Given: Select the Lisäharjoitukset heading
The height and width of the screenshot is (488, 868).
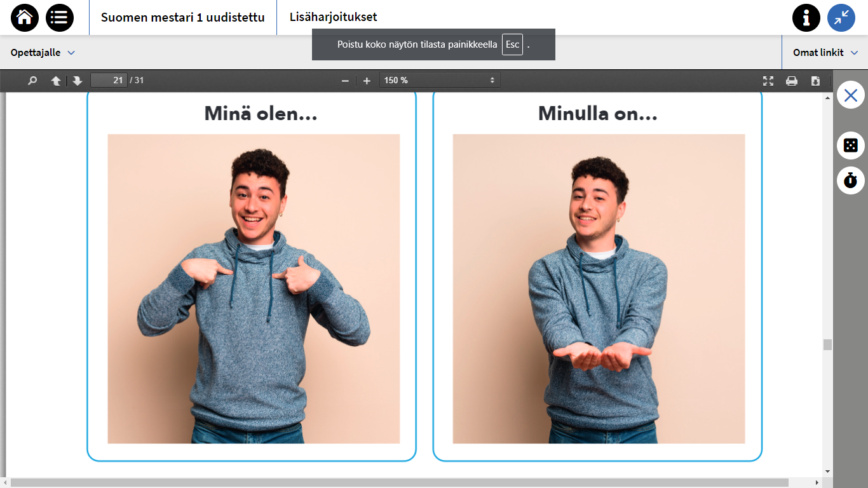Looking at the screenshot, I should (334, 18).
